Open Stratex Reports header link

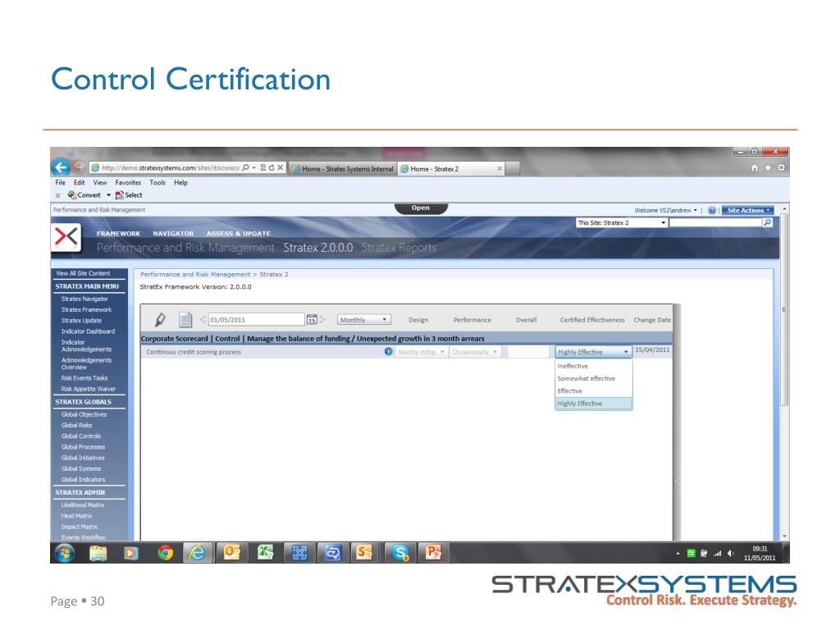[x=399, y=248]
